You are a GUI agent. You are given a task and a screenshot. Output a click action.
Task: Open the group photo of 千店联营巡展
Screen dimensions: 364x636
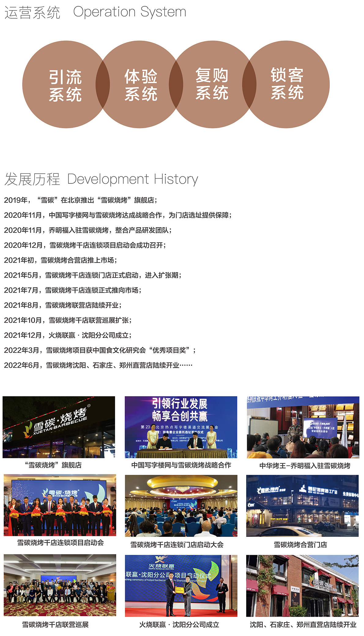[x=60, y=585]
